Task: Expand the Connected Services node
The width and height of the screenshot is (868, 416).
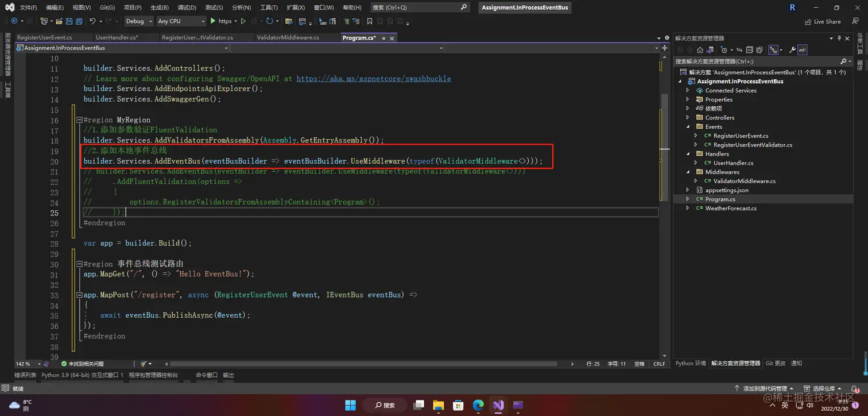Action: click(x=688, y=91)
